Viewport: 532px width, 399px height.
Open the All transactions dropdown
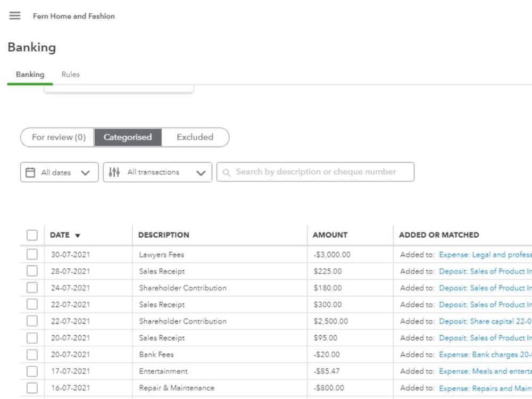coord(157,172)
